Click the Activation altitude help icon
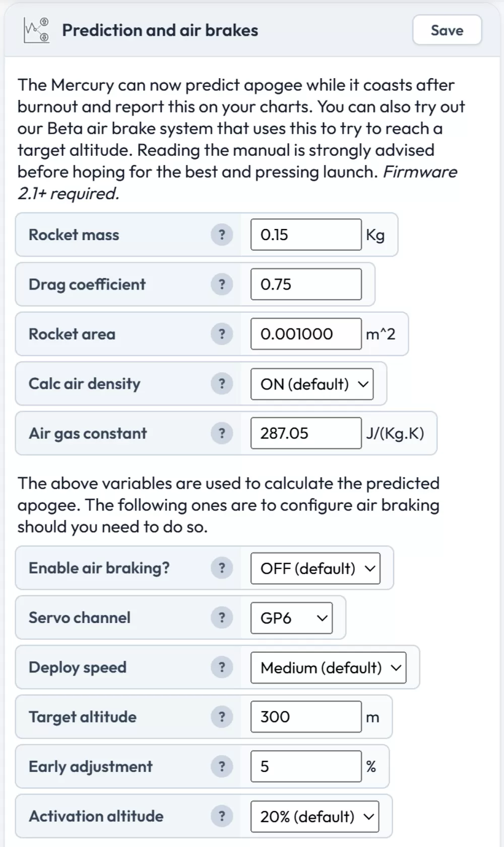 [x=222, y=816]
